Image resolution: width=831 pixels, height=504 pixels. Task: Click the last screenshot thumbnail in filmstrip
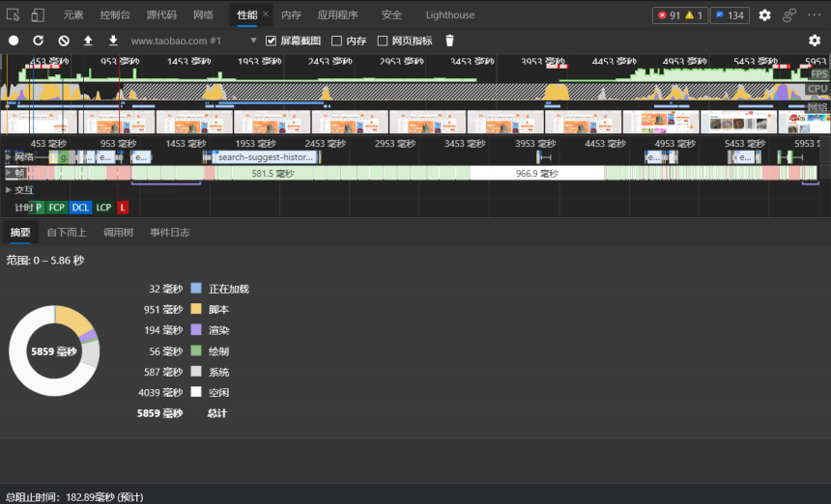click(x=805, y=122)
